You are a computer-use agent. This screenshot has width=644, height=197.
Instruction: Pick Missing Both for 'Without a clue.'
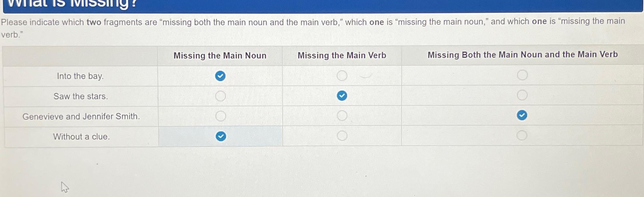tap(521, 135)
